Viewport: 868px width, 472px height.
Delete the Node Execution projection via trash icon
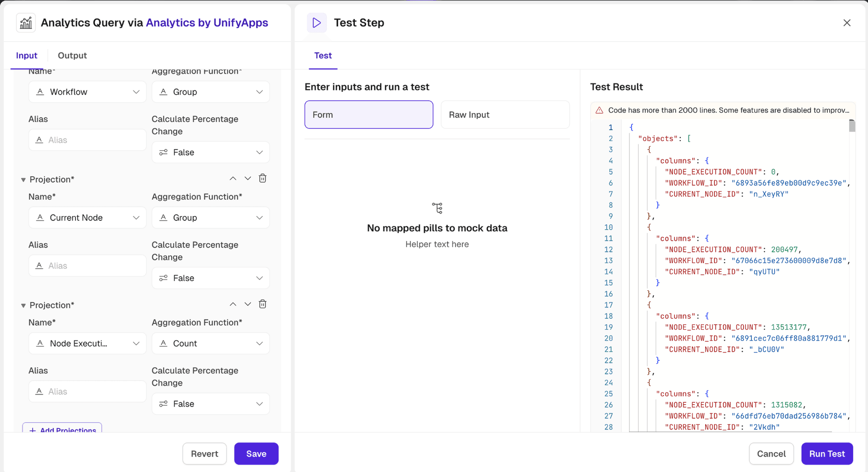click(263, 304)
